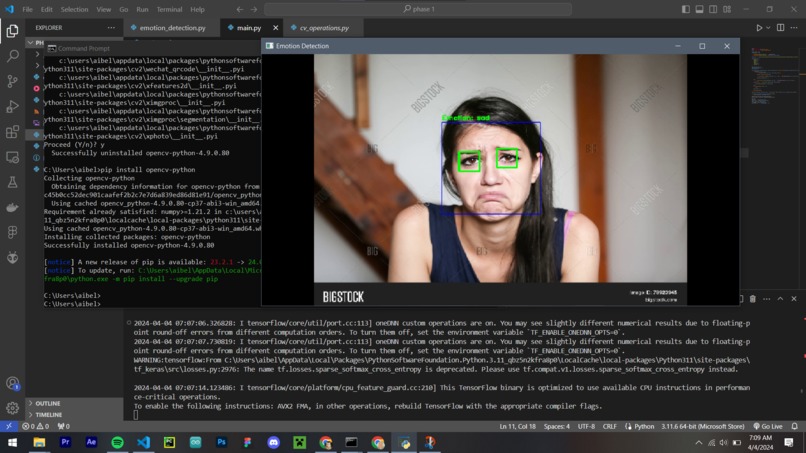The image size is (806, 453).
Task: Open Figma from the taskbar
Action: point(247,442)
